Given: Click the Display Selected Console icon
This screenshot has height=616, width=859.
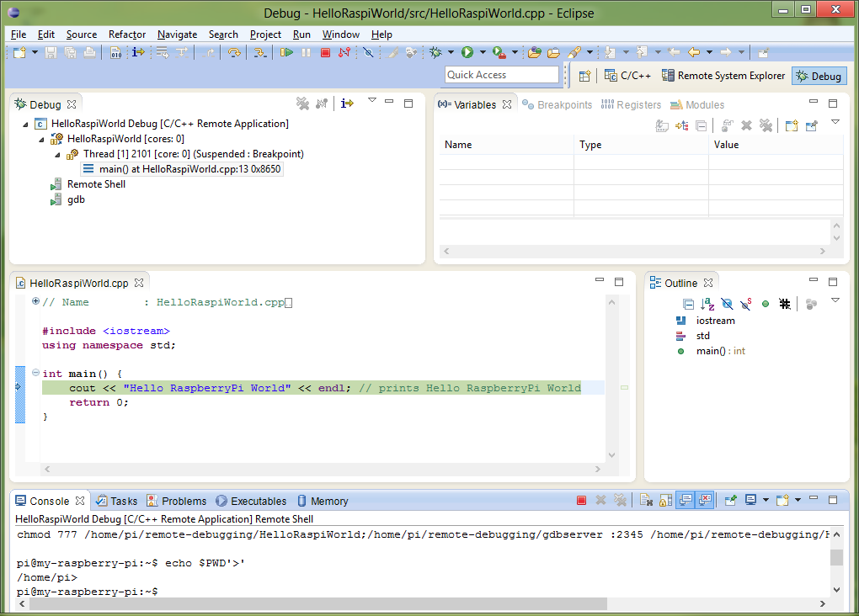Looking at the screenshot, I should 750,500.
